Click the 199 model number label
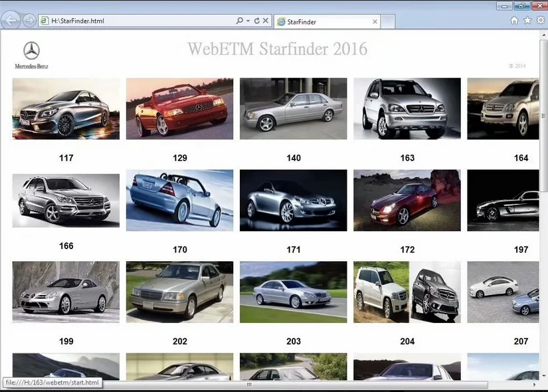 tap(66, 342)
